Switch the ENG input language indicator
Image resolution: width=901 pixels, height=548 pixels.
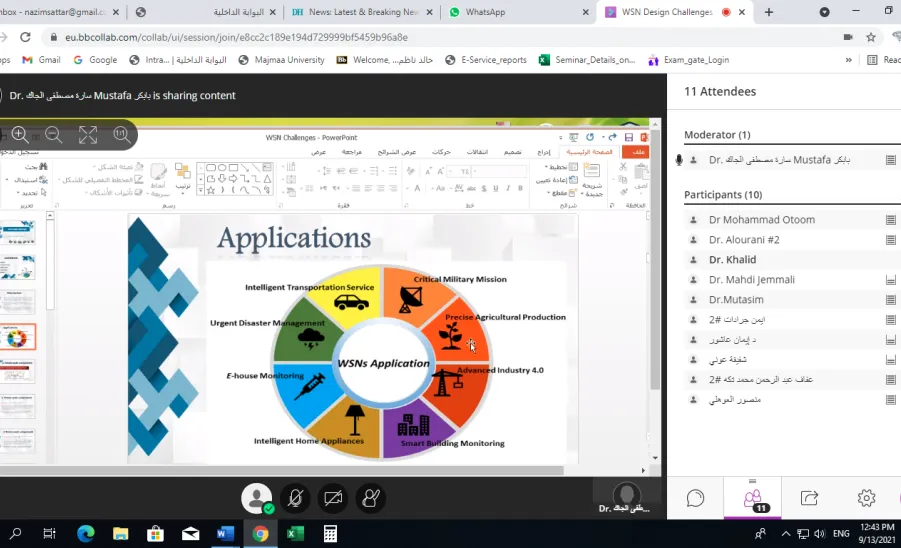click(x=841, y=534)
